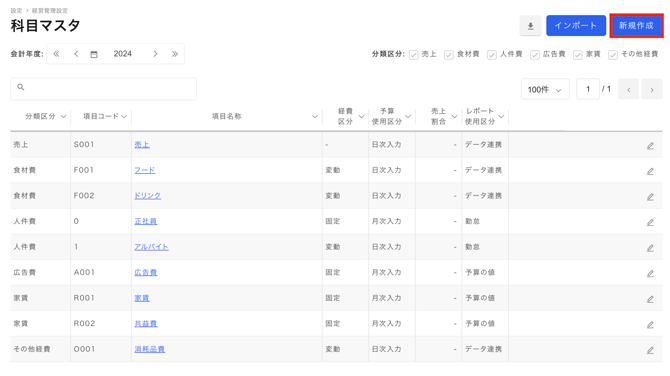Advance to next fiscal year arrow

click(x=155, y=54)
